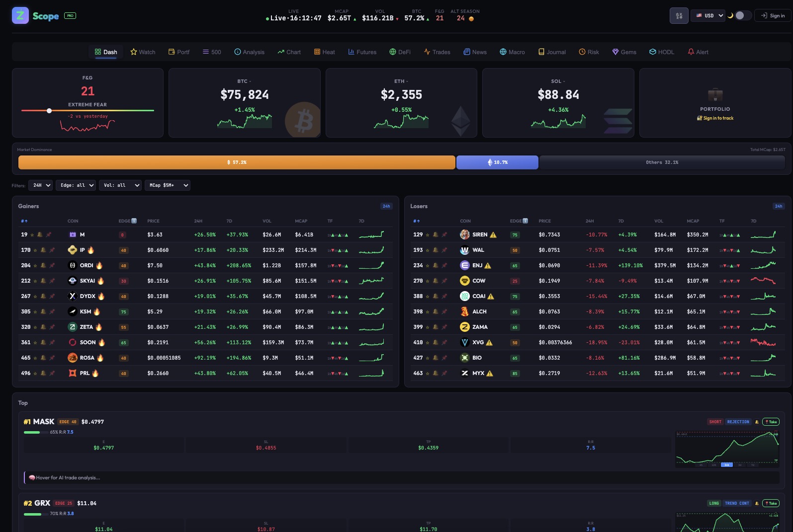Click the SHORT tag on MASK card
793x532 pixels.
click(x=715, y=422)
